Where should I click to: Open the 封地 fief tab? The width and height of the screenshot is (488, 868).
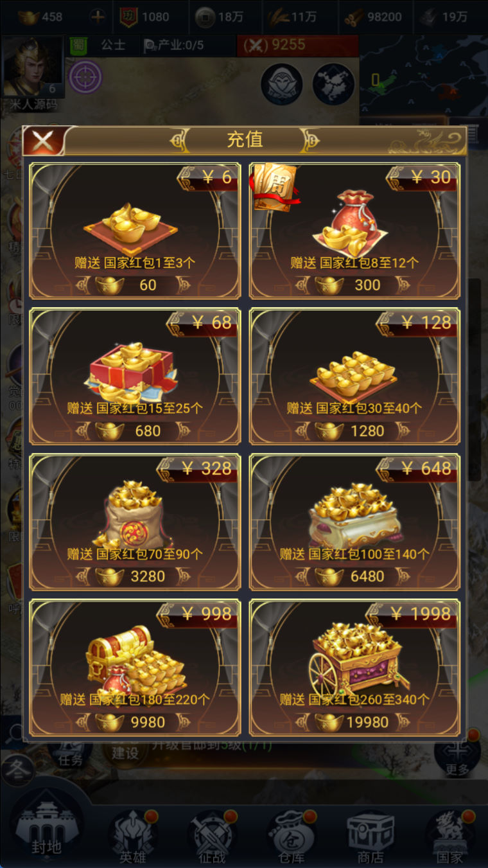click(46, 829)
